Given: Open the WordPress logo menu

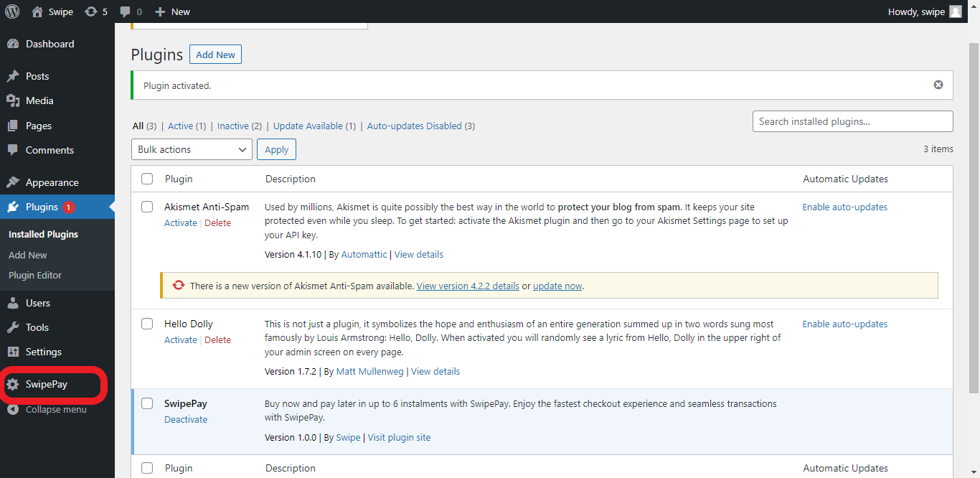Looking at the screenshot, I should [x=12, y=11].
